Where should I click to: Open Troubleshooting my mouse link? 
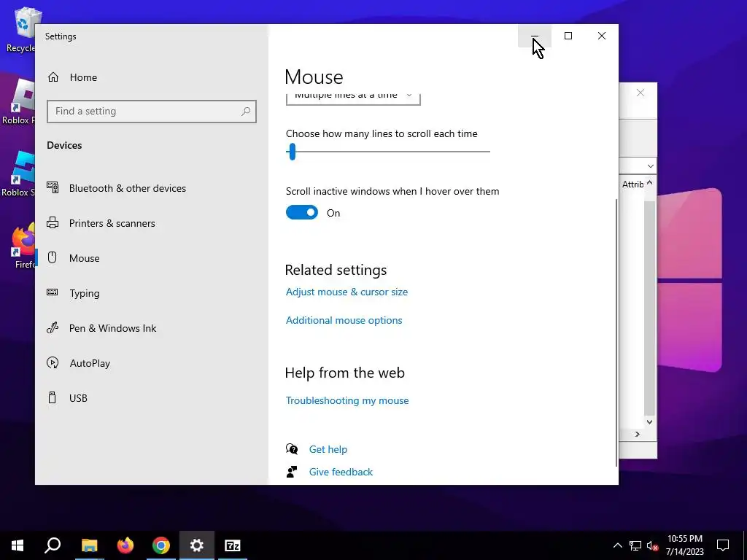coord(347,400)
